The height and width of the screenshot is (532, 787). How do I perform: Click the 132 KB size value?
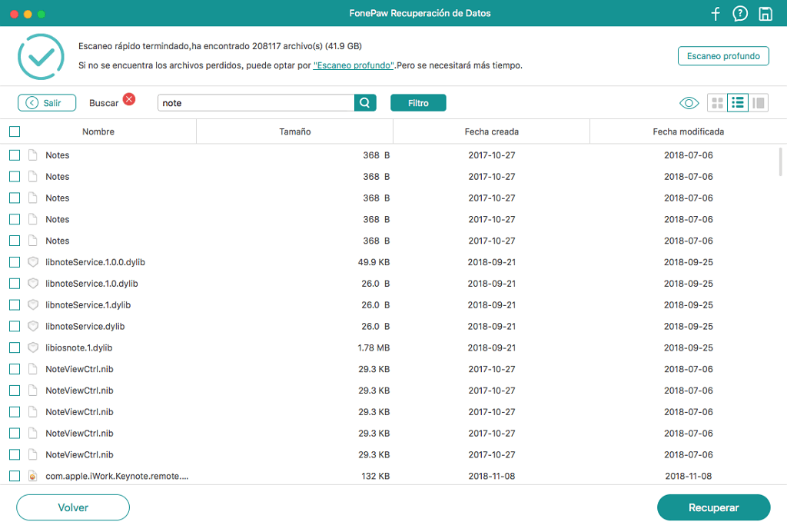(x=375, y=476)
